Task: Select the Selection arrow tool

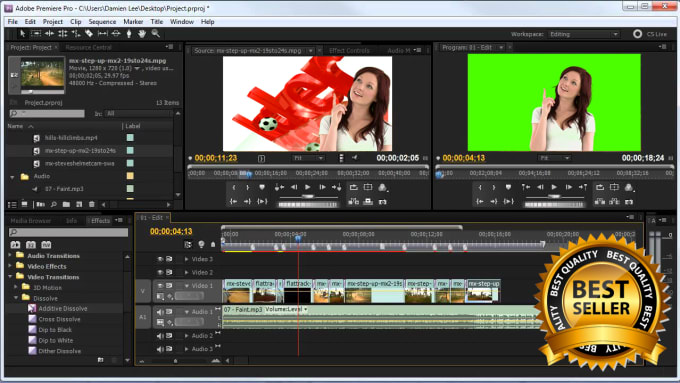Action: pos(23,34)
